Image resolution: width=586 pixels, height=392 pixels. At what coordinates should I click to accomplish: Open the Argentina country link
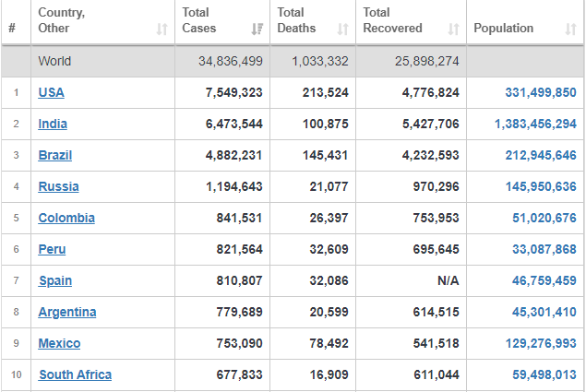(67, 312)
